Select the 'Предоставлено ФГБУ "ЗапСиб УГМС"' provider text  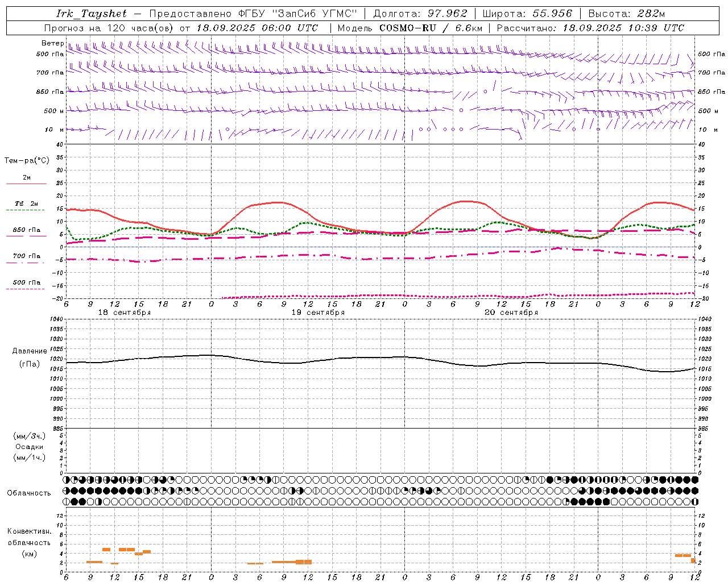pyautogui.click(x=253, y=14)
